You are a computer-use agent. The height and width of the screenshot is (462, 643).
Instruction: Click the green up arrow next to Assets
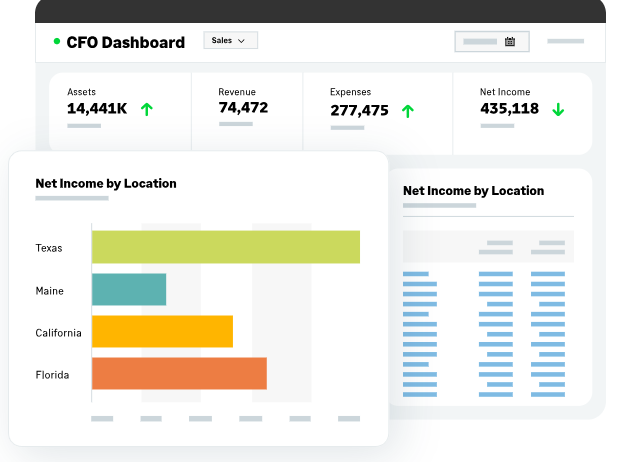pos(147,109)
